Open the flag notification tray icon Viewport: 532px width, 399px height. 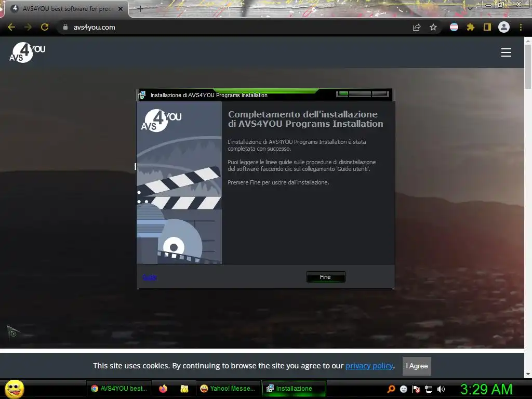click(x=416, y=389)
